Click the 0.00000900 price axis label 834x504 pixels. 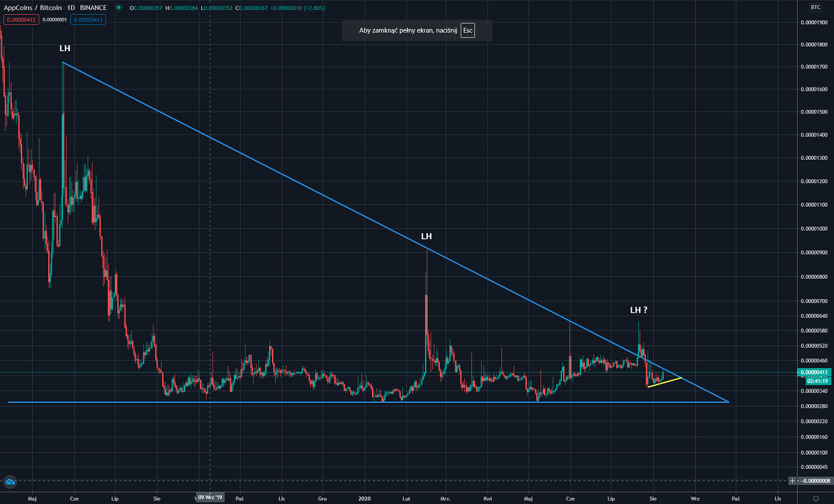(x=814, y=252)
